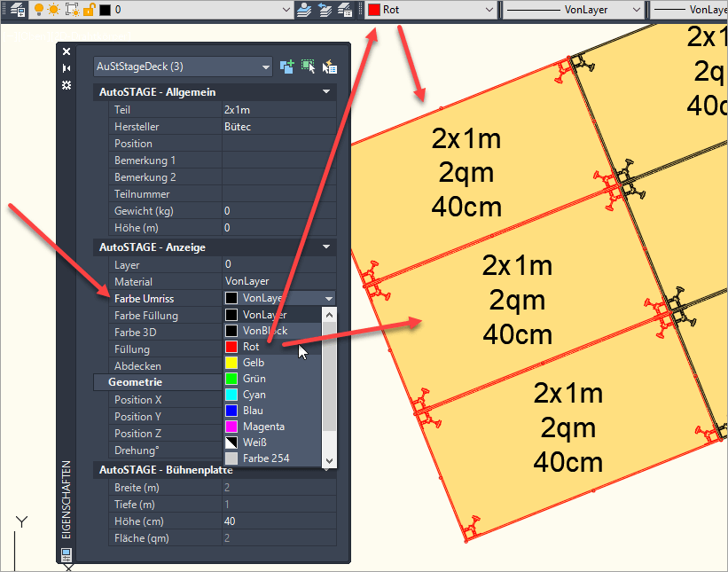This screenshot has height=572, width=728.
Task: Click the Fläche (qm) value 2
Action: pyautogui.click(x=279, y=538)
